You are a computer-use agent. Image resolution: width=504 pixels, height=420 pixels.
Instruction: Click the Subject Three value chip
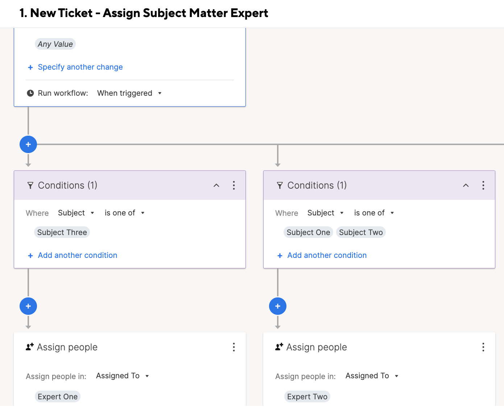pos(62,232)
